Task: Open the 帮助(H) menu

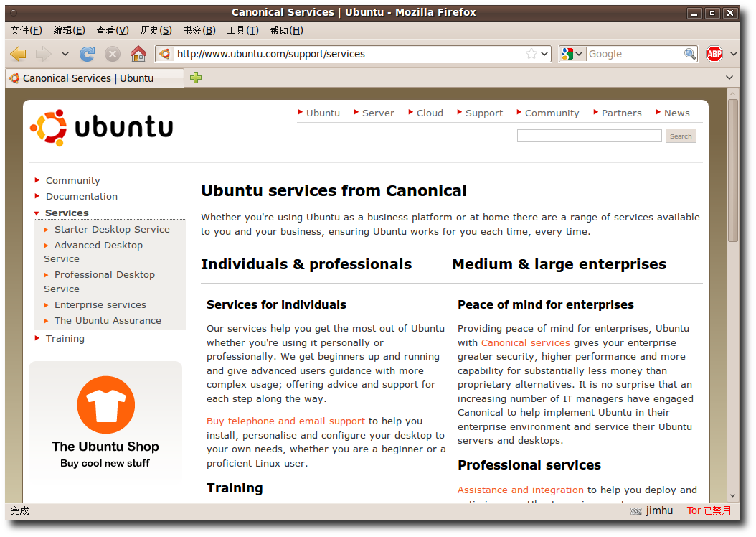Action: point(286,30)
